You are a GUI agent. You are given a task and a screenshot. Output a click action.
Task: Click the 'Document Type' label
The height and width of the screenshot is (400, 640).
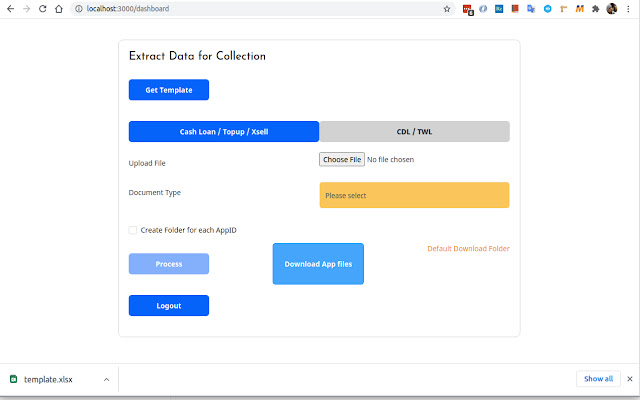pos(154,193)
